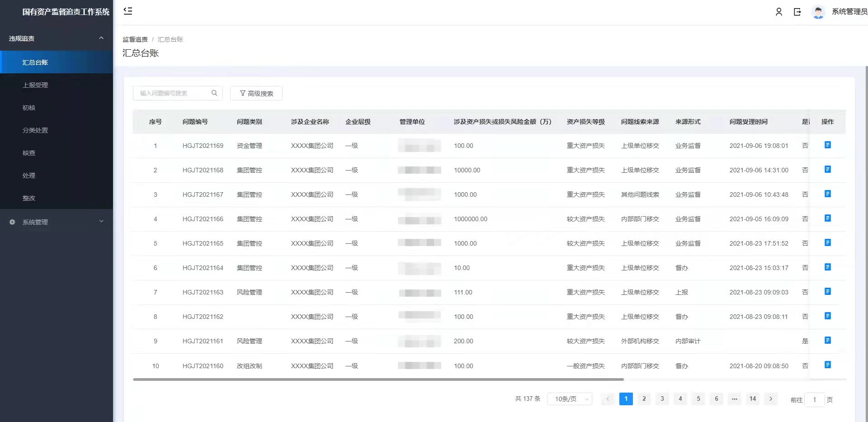Open details icon for HGJT2021167
The width and height of the screenshot is (868, 422).
tap(828, 194)
